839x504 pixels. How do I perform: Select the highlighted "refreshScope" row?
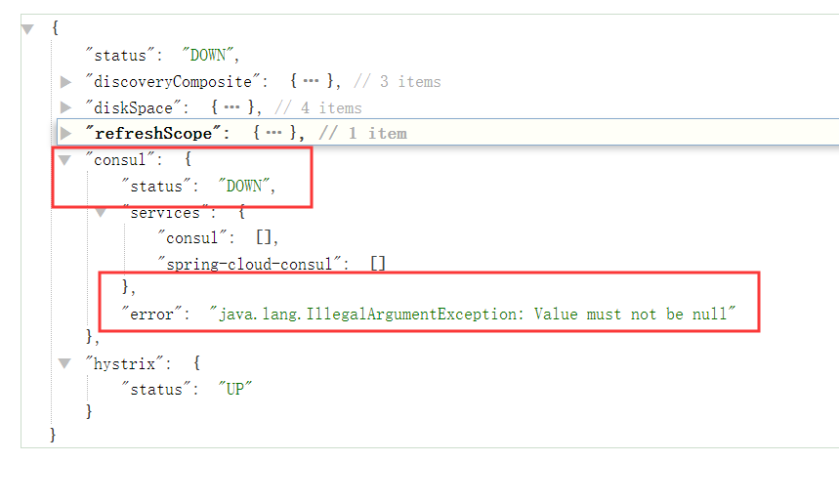(448, 132)
